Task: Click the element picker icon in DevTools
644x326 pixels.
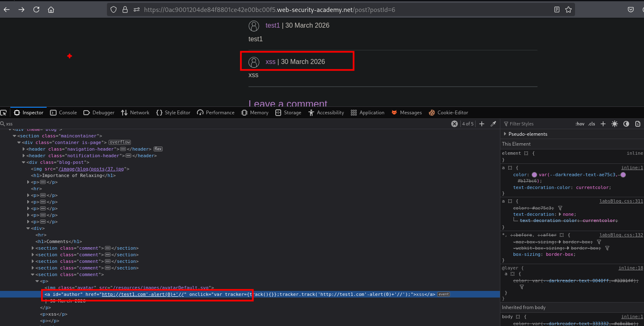Action: [x=4, y=113]
